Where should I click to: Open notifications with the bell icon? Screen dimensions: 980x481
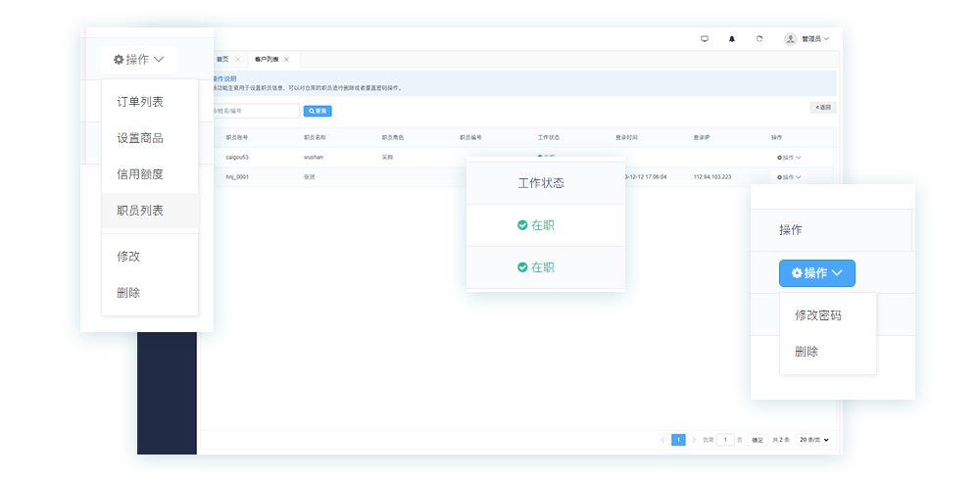[731, 39]
